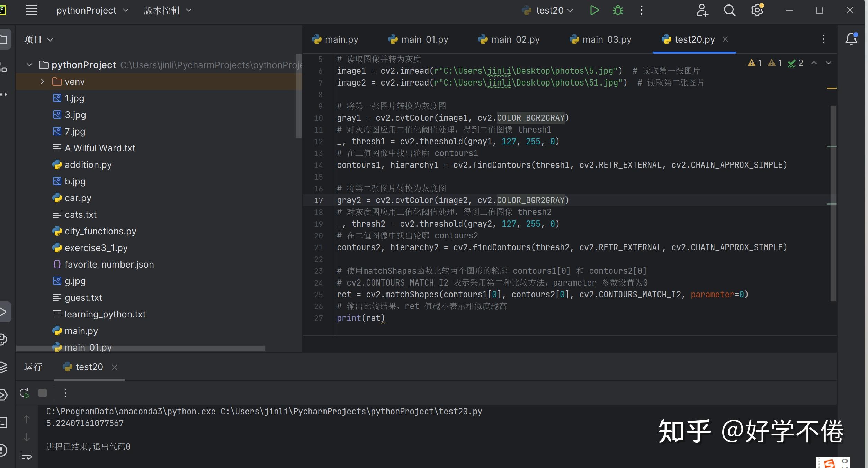Toggle soft-wrap in run console
Image resolution: width=868 pixels, height=468 pixels.
click(x=27, y=456)
